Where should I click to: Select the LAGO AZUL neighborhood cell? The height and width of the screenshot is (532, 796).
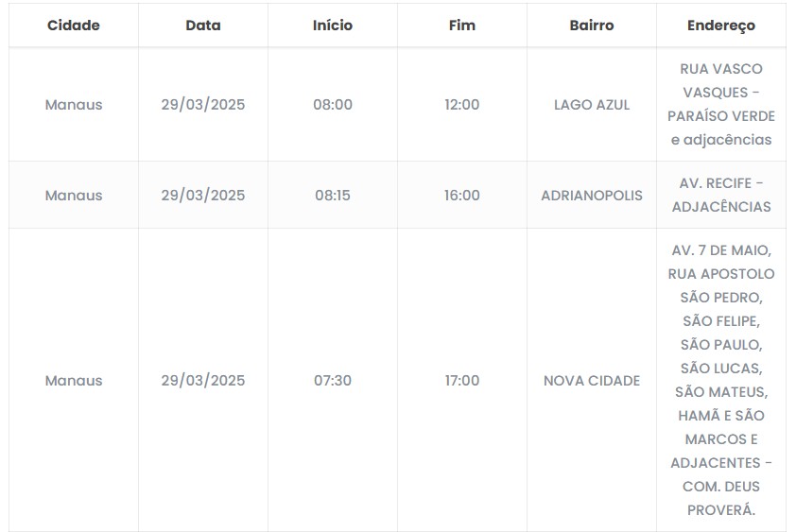(592, 105)
